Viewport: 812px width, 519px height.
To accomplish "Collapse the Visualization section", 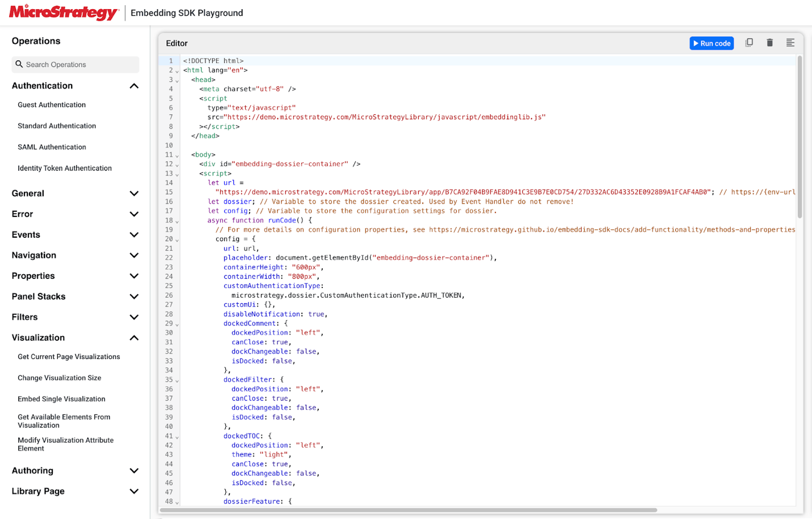I will [x=134, y=337].
